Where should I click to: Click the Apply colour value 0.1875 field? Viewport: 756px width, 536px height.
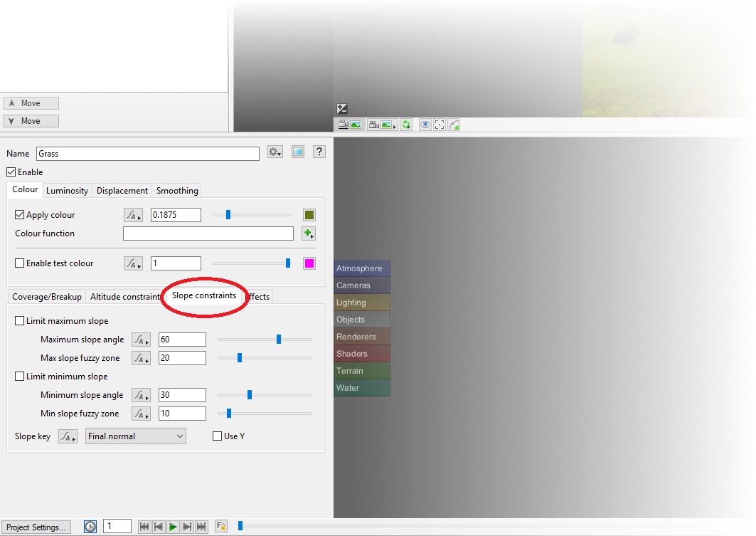(176, 215)
